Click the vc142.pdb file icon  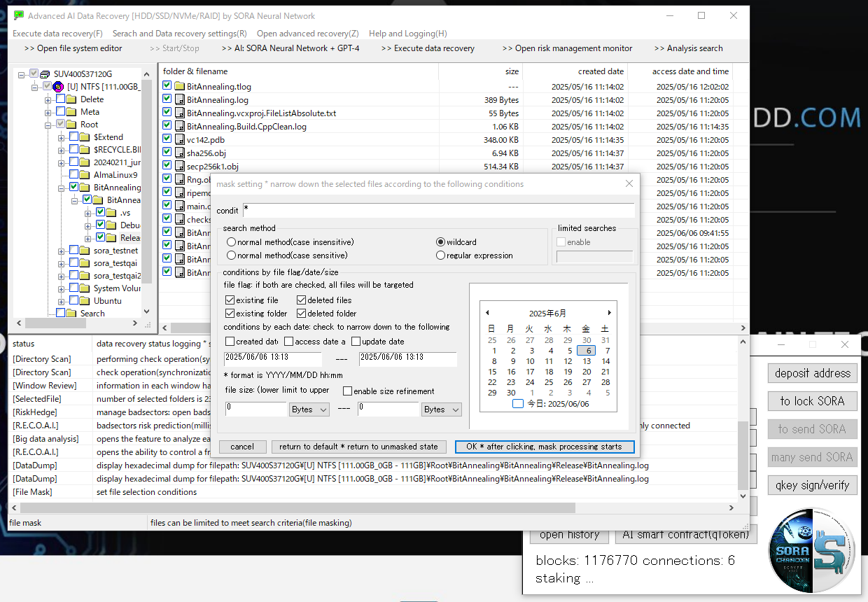tap(179, 139)
